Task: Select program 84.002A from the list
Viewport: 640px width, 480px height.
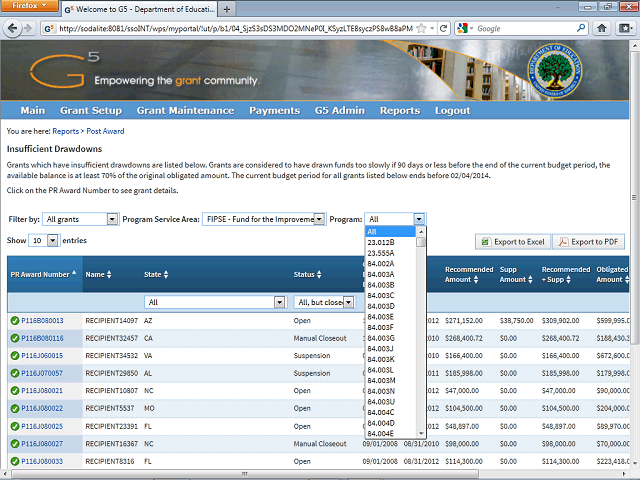Action: [381, 264]
